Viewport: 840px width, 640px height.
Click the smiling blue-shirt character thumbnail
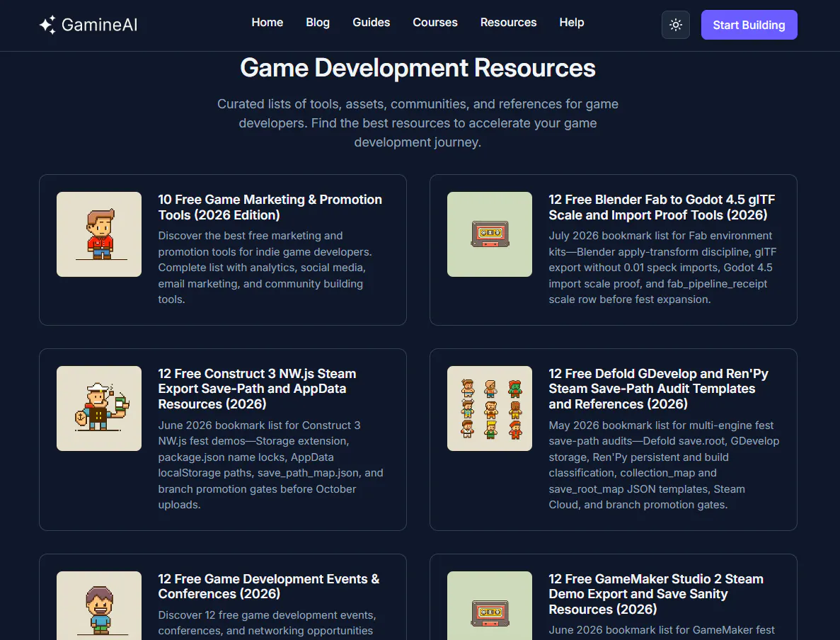(99, 606)
